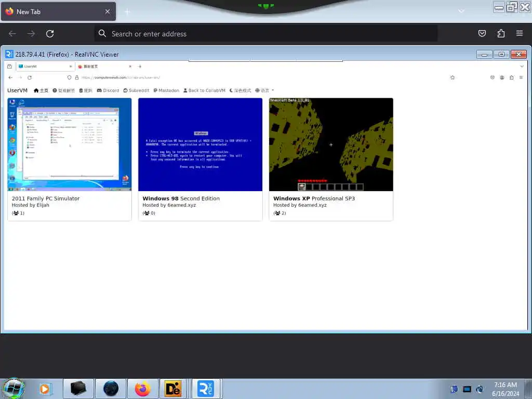Screen dimensions: 532x399
Task: Open Windows Start orb
Action: [14, 389]
